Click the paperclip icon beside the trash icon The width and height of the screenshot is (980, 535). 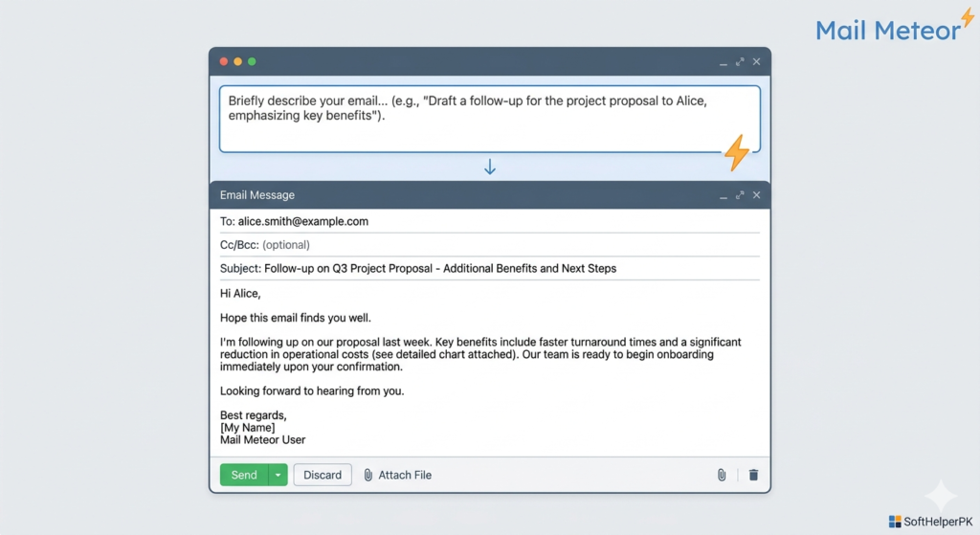coord(722,475)
